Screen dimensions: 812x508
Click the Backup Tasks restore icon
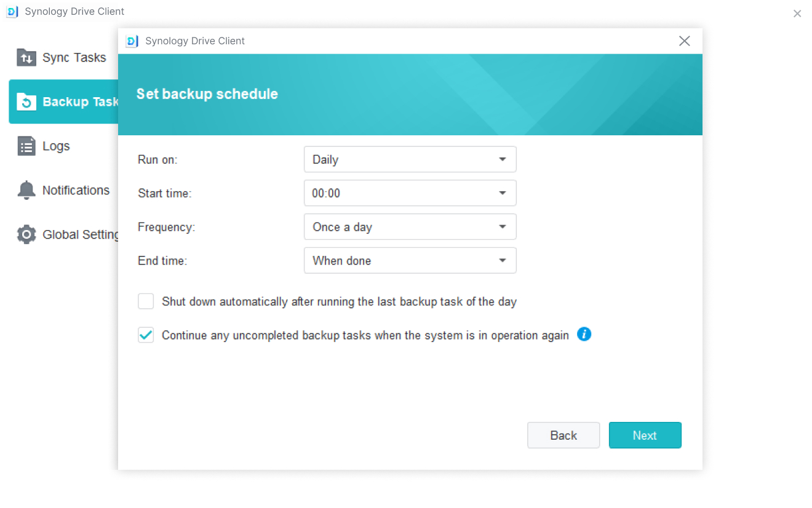click(x=26, y=102)
